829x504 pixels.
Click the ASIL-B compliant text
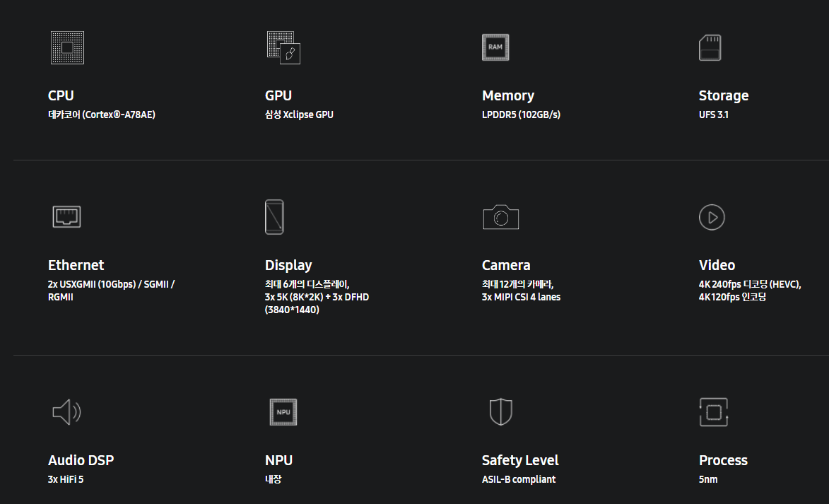(x=518, y=479)
